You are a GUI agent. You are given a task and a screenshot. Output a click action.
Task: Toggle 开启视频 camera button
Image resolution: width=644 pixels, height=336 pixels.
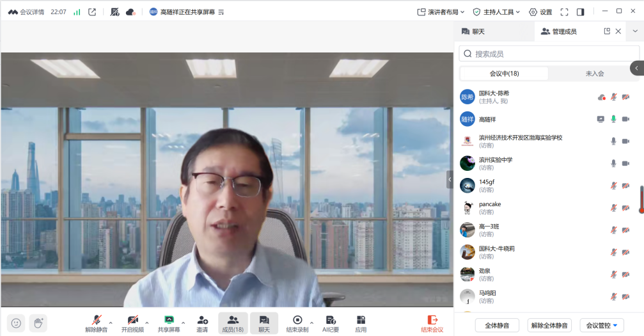tap(132, 320)
